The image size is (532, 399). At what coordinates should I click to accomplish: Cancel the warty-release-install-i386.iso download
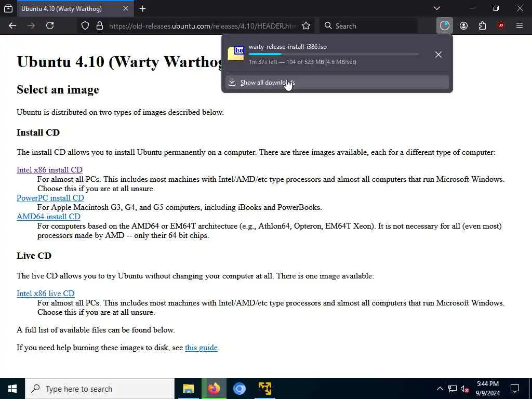[438, 55]
